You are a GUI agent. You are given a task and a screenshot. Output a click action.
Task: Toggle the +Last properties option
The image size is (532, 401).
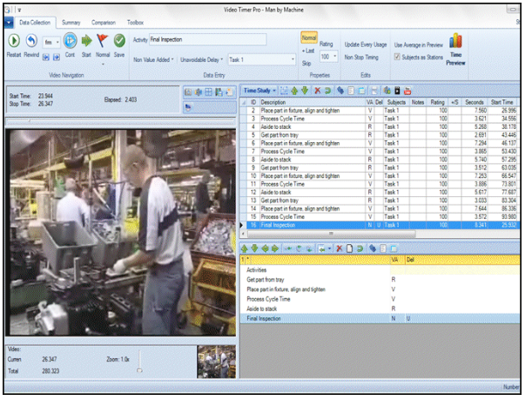pyautogui.click(x=308, y=51)
